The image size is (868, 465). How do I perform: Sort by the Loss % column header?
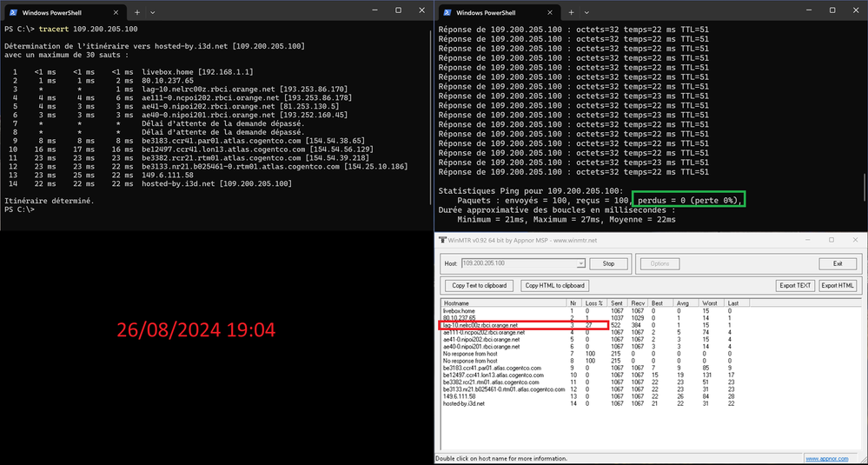(596, 302)
